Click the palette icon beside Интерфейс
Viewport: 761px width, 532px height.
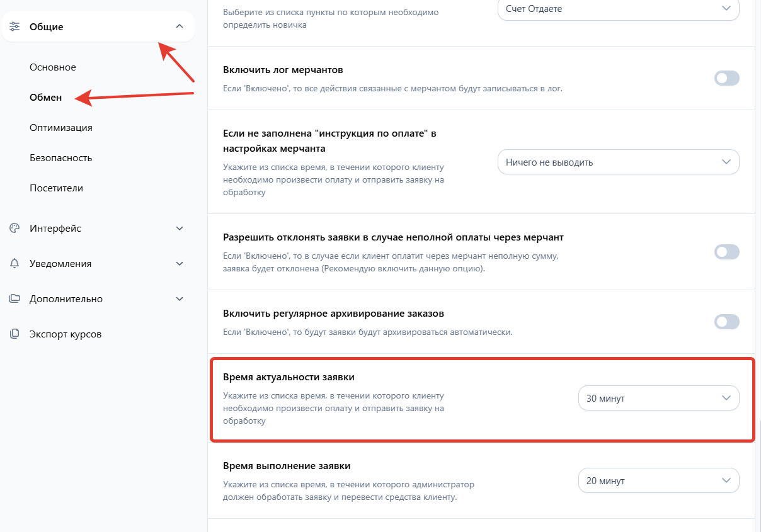[x=14, y=229]
